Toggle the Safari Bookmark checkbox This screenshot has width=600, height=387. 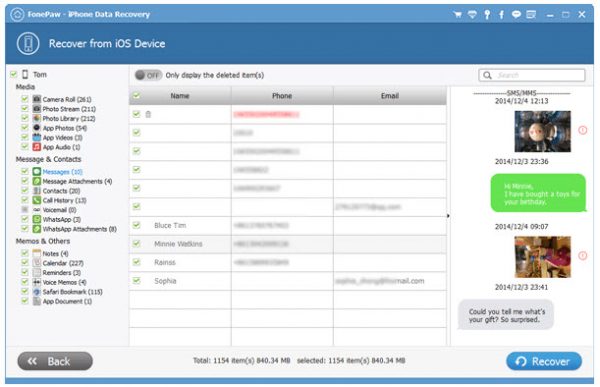coord(25,291)
